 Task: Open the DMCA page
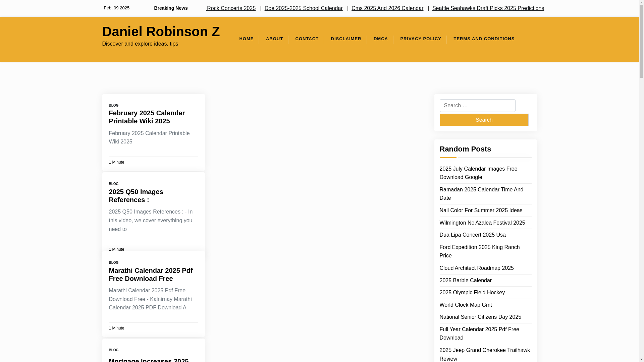pyautogui.click(x=381, y=39)
